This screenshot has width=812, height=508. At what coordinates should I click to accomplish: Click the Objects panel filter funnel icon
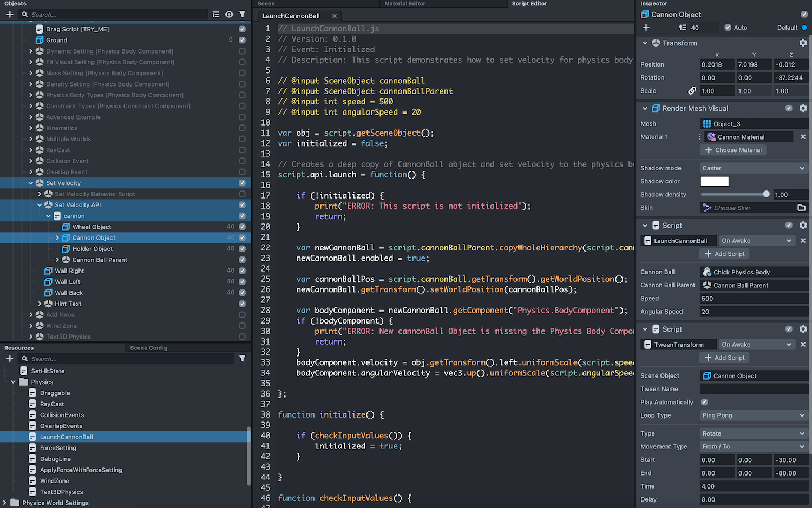(x=243, y=15)
